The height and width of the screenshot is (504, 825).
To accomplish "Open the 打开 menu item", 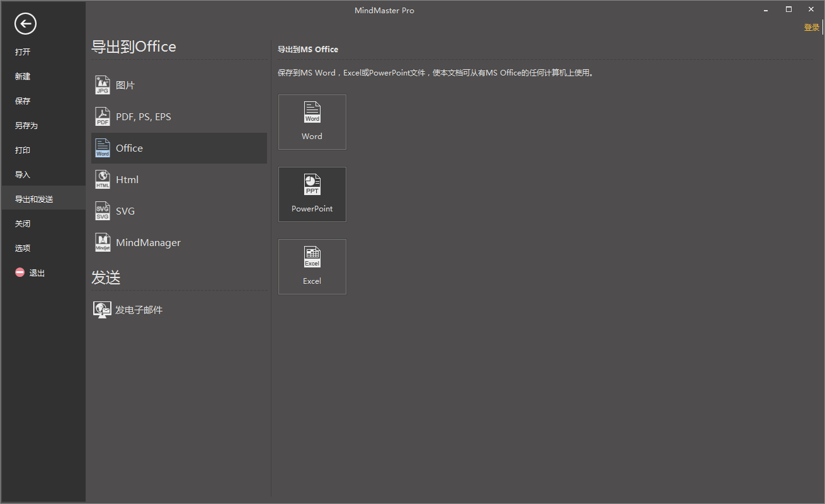I will click(x=43, y=52).
